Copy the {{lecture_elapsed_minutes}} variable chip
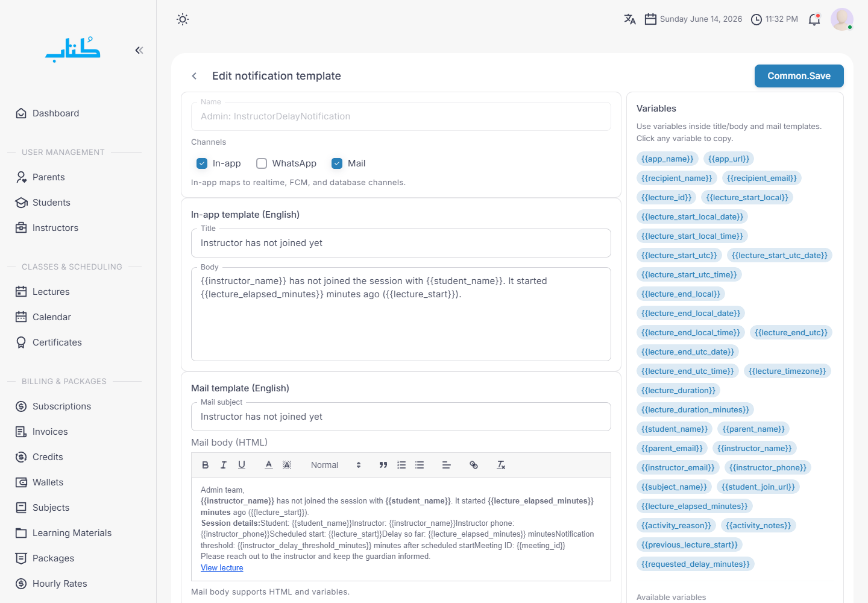Image resolution: width=868 pixels, height=603 pixels. coord(694,507)
